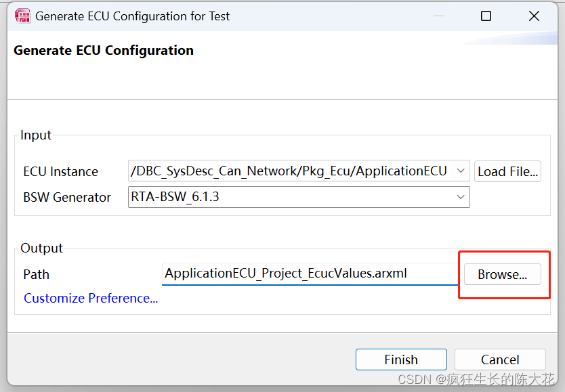Select the ApplicationECU instance text in the combo
The image size is (565, 392).
tap(285, 171)
